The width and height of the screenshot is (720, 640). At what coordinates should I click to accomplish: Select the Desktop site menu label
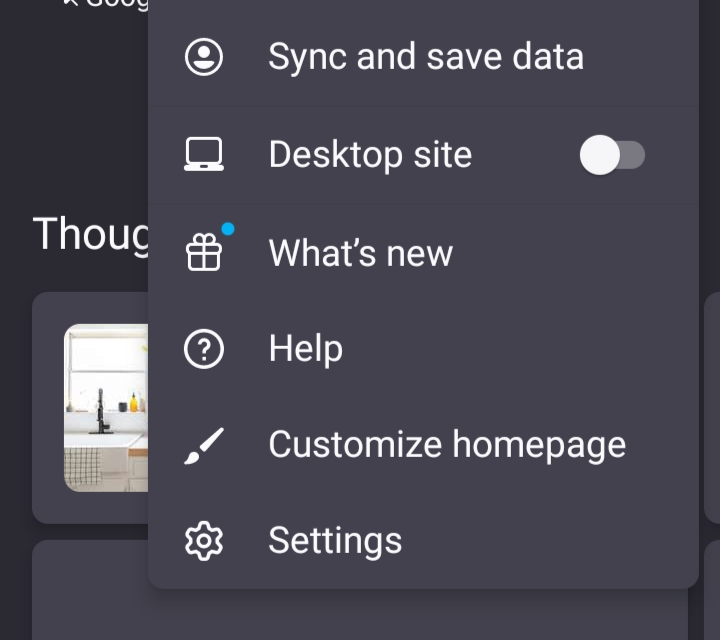(x=370, y=155)
